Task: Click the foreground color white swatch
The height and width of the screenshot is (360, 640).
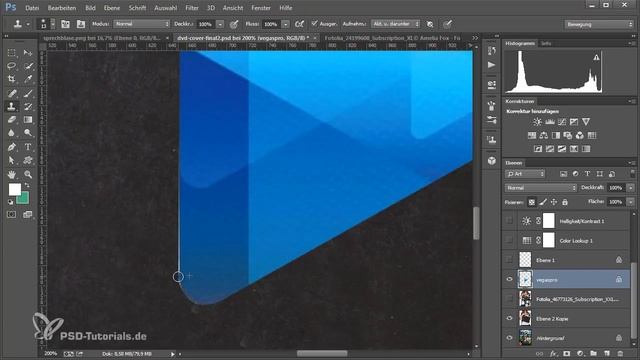Action: pos(15,189)
